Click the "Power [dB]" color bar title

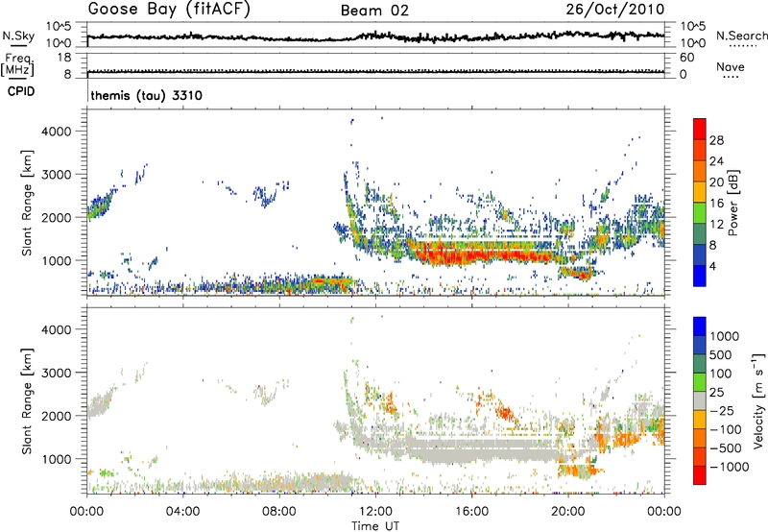pos(732,203)
